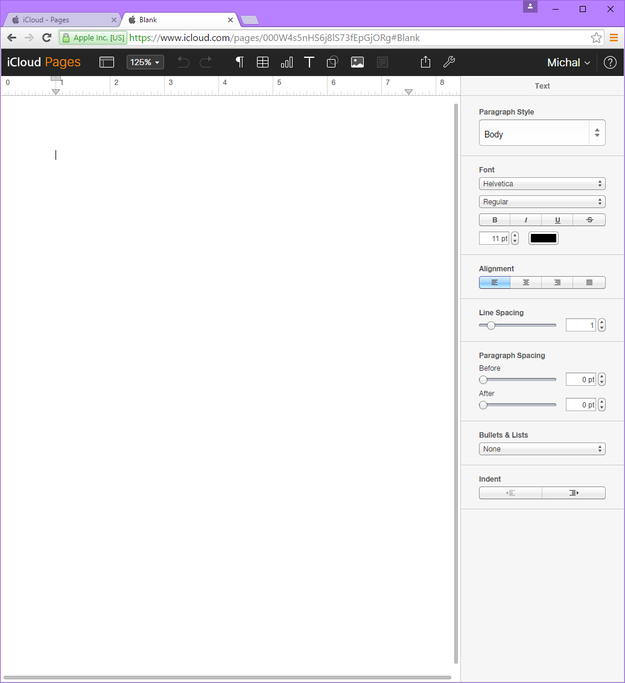The height and width of the screenshot is (683, 625).
Task: Click the horizontal document scrollbar
Action: [227, 678]
